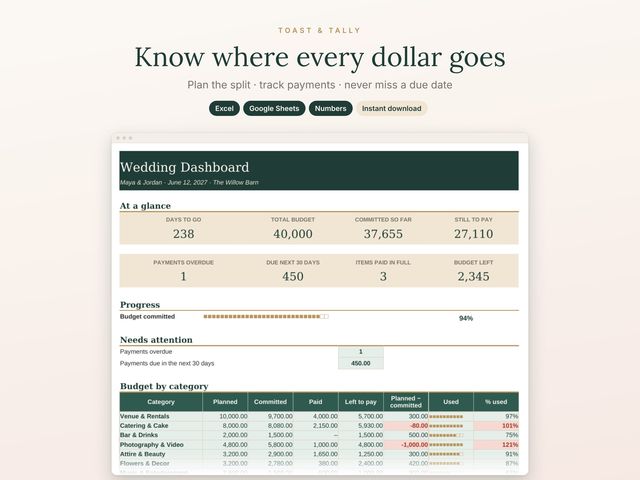Screen dimensions: 640x480
Task: Click the Attire & Beauty row label
Action: click(x=142, y=454)
